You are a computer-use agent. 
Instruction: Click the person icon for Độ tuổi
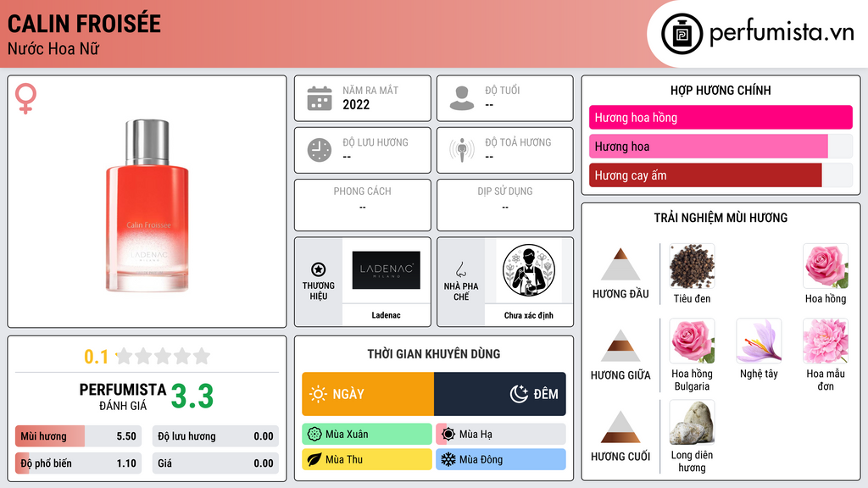coord(462,98)
